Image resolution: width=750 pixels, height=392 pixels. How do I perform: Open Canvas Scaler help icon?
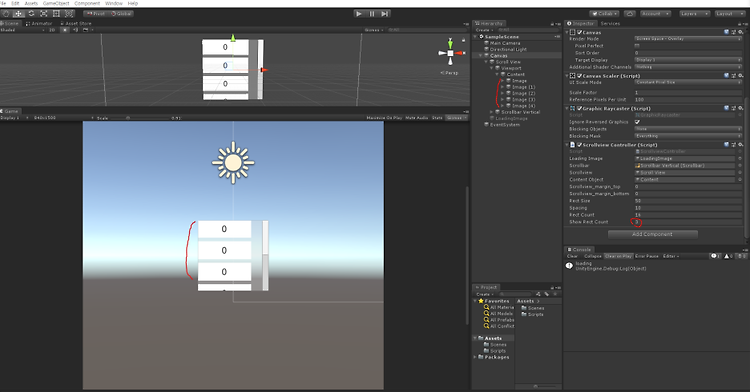point(727,76)
